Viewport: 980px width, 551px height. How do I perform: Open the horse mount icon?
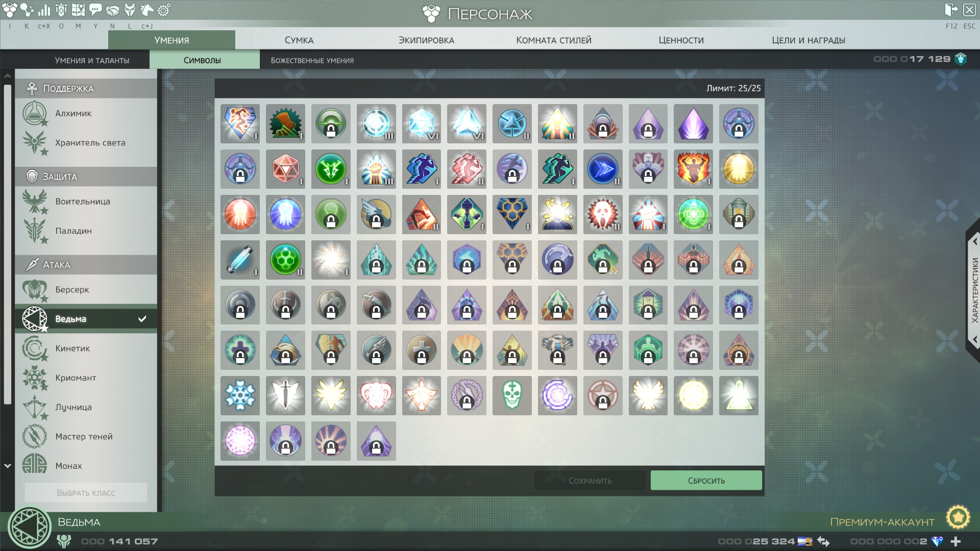coord(147,10)
